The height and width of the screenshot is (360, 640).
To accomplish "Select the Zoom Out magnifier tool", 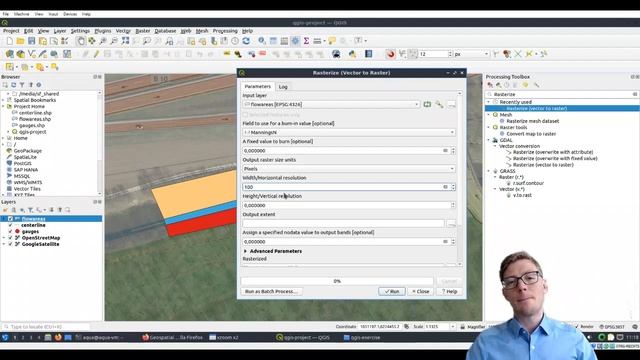I will point(114,41).
